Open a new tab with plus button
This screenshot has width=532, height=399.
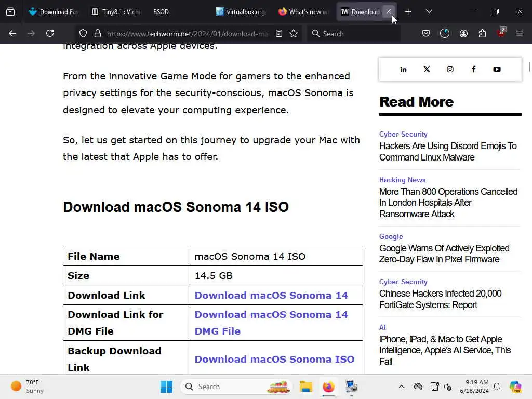pos(408,12)
